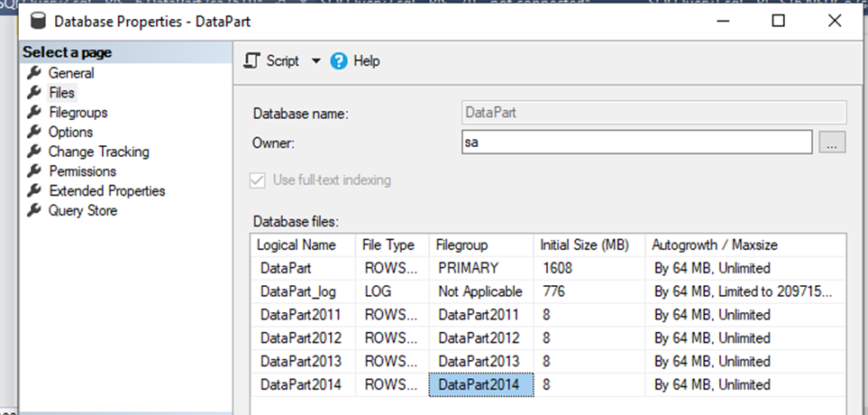Image resolution: width=868 pixels, height=415 pixels.
Task: Maximize the Database Properties window
Action: click(x=780, y=20)
